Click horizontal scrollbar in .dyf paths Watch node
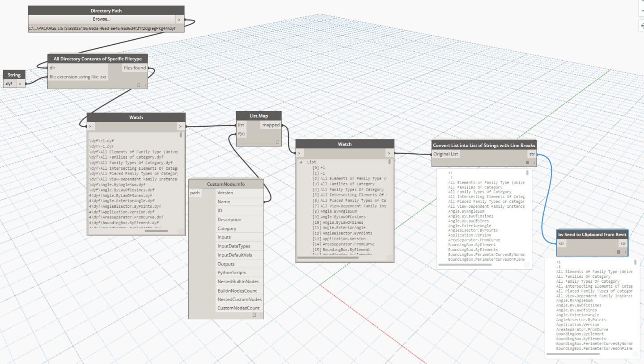This screenshot has width=644, height=364. (x=157, y=231)
